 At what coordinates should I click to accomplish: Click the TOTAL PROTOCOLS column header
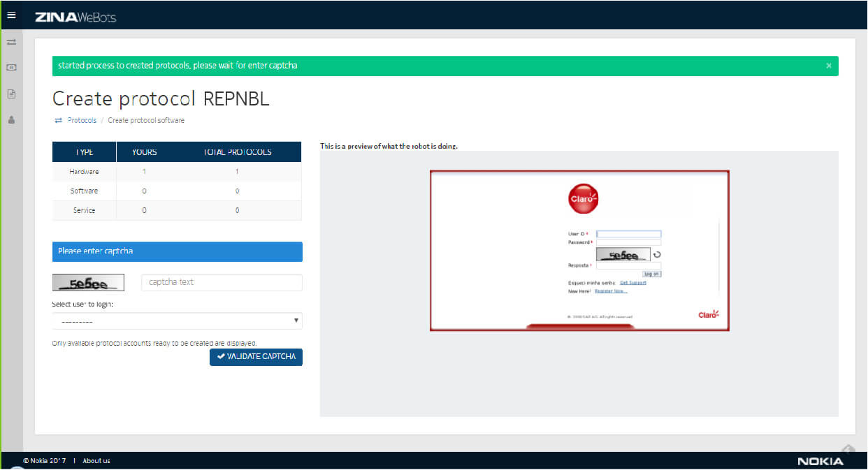point(237,152)
